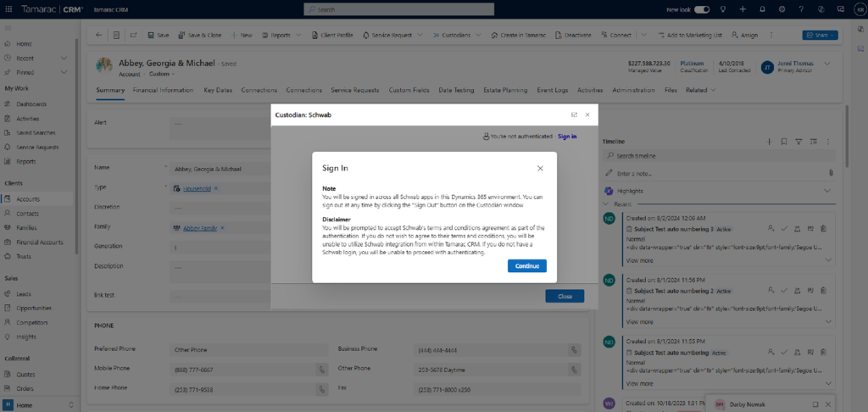Click the Jenni Thomas primary advisor link

pos(793,64)
